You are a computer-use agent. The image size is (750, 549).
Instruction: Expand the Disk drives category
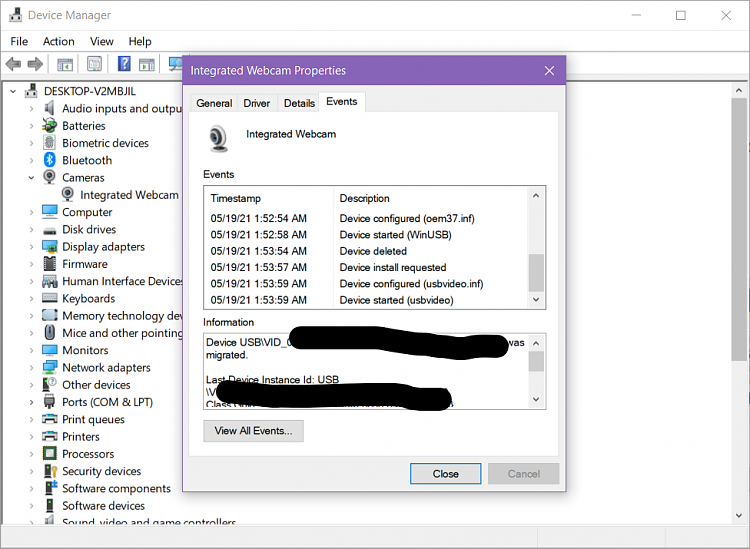pos(31,230)
